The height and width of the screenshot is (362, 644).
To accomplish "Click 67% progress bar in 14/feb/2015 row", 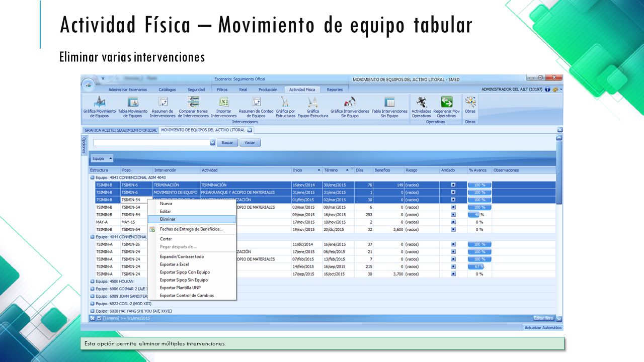I will click(x=479, y=266).
